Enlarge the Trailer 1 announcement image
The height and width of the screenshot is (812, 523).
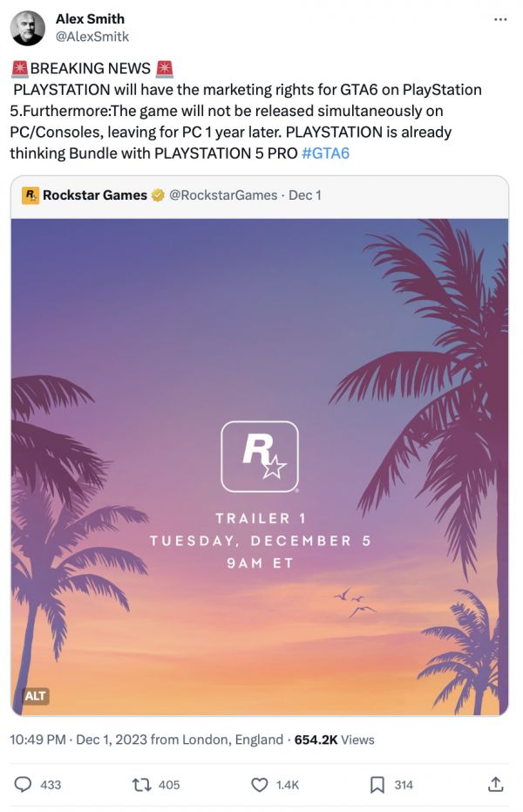coord(260,467)
